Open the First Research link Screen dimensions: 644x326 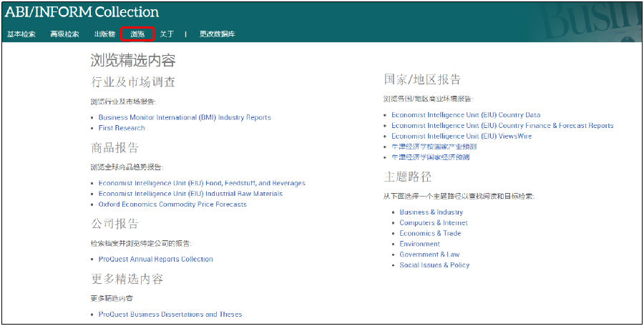(x=122, y=128)
